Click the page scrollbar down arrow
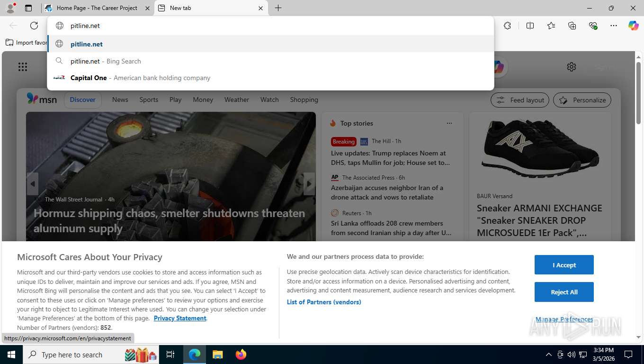Image resolution: width=644 pixels, height=364 pixels. click(638, 337)
